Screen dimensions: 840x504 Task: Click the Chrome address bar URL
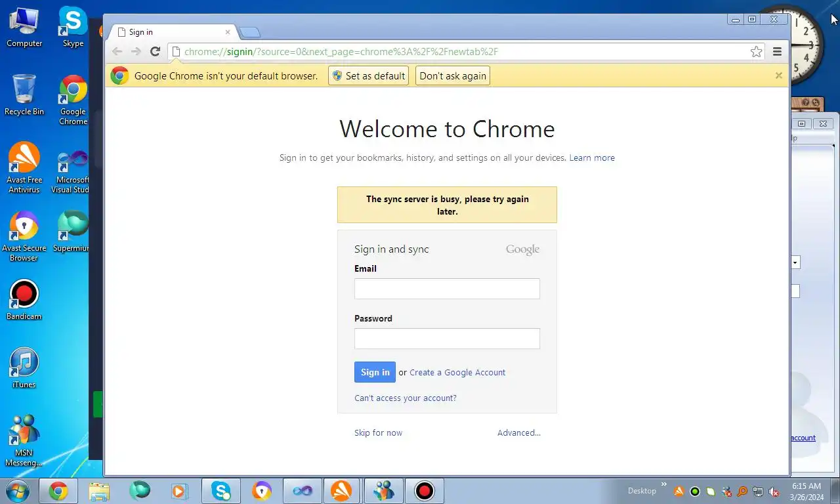341,52
